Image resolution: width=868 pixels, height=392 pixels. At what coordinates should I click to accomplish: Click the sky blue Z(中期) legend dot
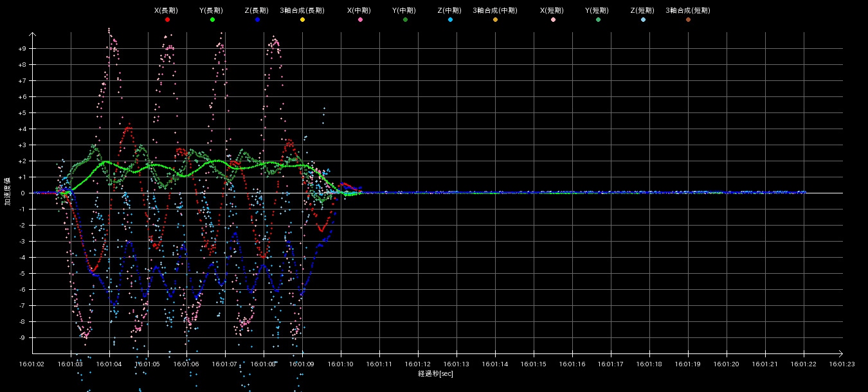click(450, 20)
